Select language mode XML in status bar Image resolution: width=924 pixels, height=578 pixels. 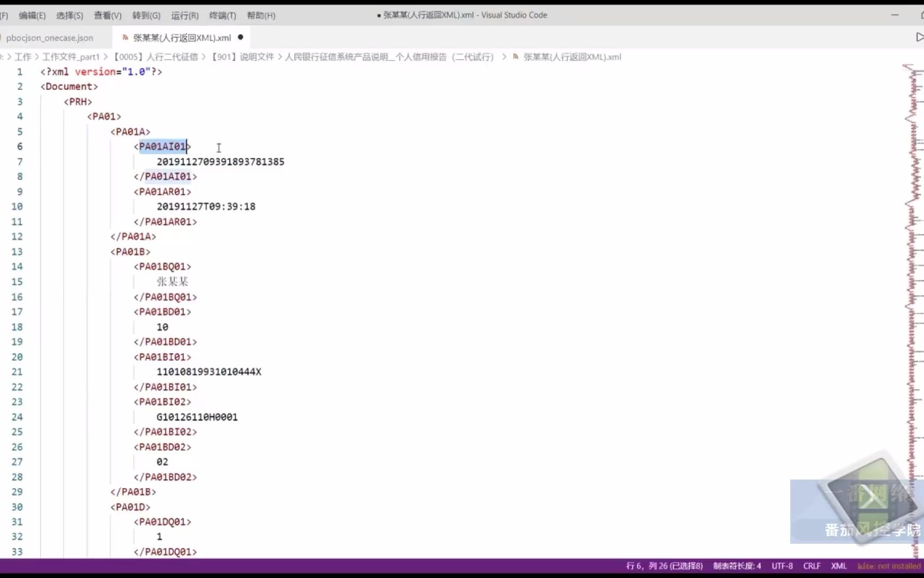click(x=838, y=566)
